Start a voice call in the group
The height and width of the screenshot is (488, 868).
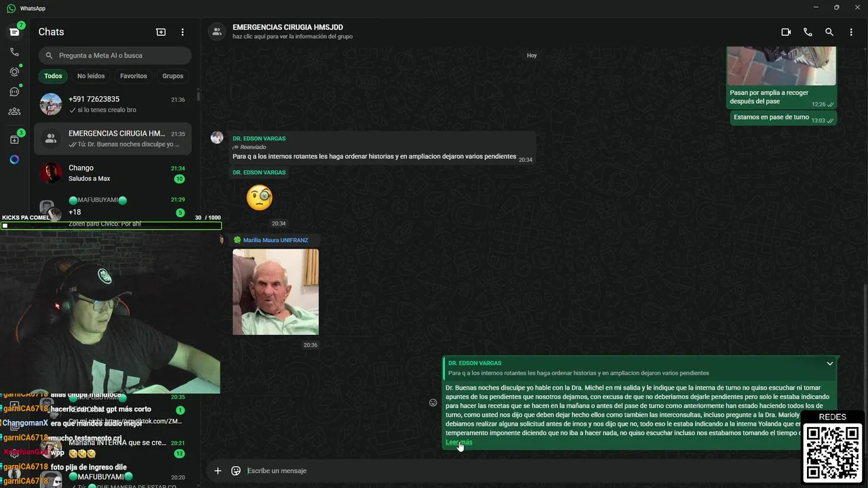coord(808,32)
